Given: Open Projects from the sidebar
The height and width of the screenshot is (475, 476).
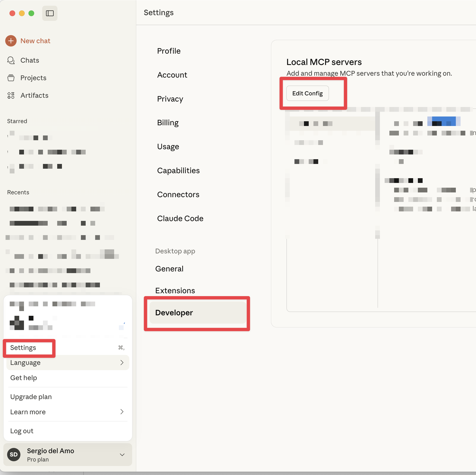Looking at the screenshot, I should pos(33,78).
